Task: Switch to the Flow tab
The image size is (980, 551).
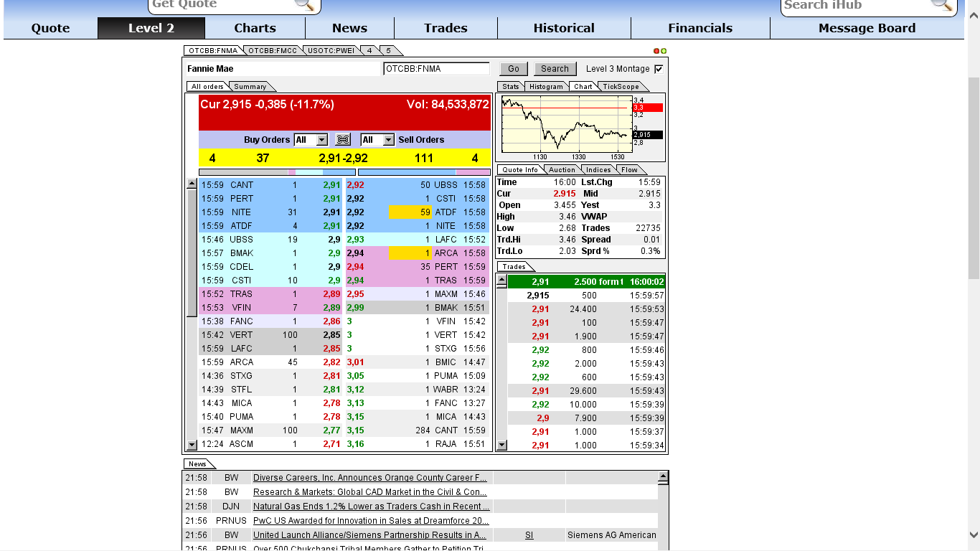Action: (629, 170)
